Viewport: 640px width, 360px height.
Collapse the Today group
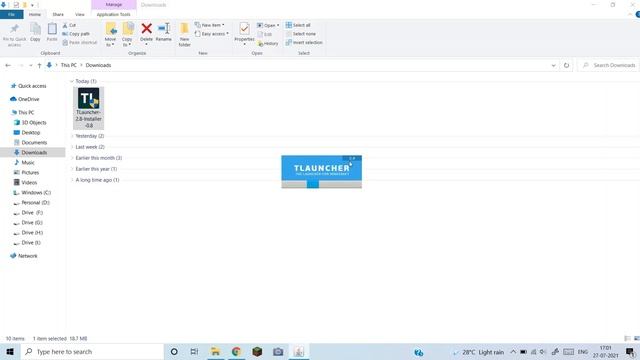(72, 81)
